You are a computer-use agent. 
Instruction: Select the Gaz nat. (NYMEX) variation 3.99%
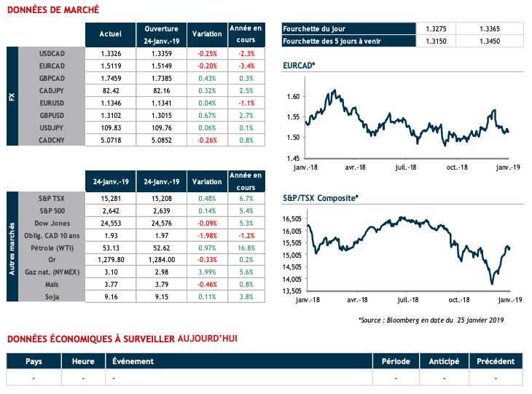click(x=207, y=272)
